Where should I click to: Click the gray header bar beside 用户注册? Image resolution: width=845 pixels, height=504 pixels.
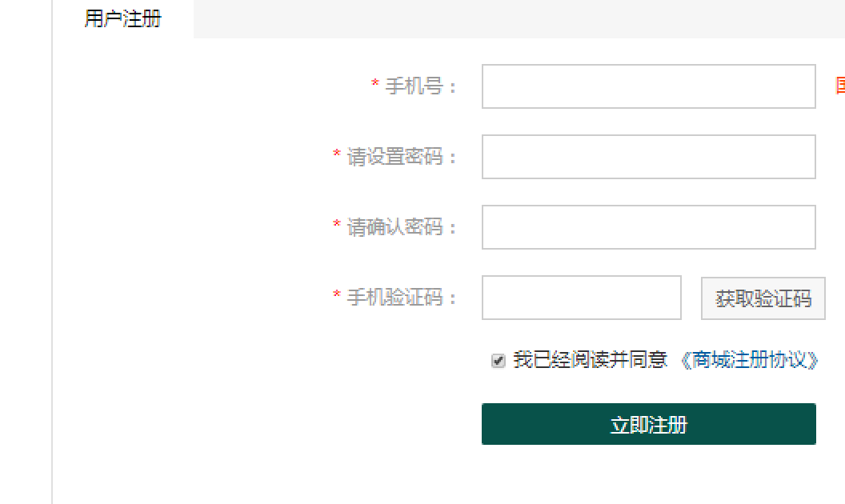519,19
